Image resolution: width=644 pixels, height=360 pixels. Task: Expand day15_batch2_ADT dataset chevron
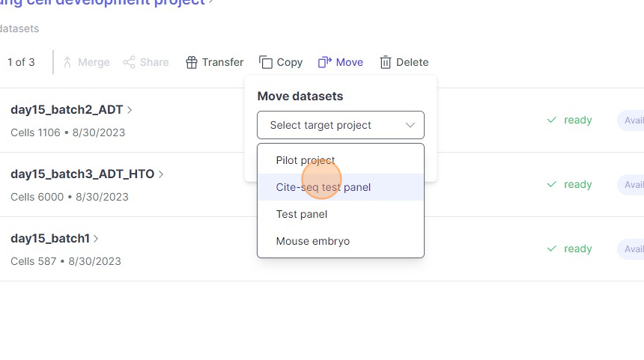pos(130,110)
